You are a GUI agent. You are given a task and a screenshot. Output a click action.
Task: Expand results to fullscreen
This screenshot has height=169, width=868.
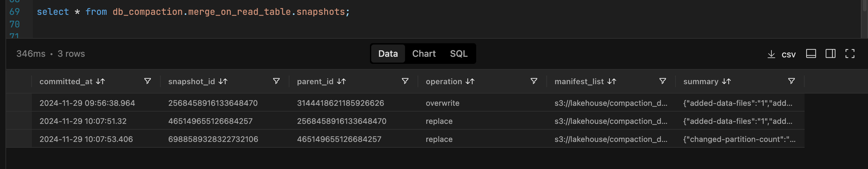point(849,54)
